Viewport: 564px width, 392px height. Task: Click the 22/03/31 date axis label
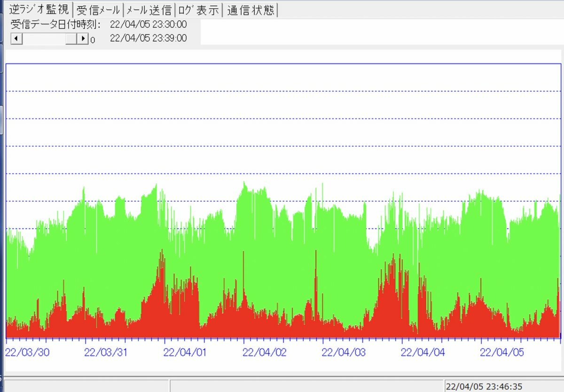coord(106,353)
